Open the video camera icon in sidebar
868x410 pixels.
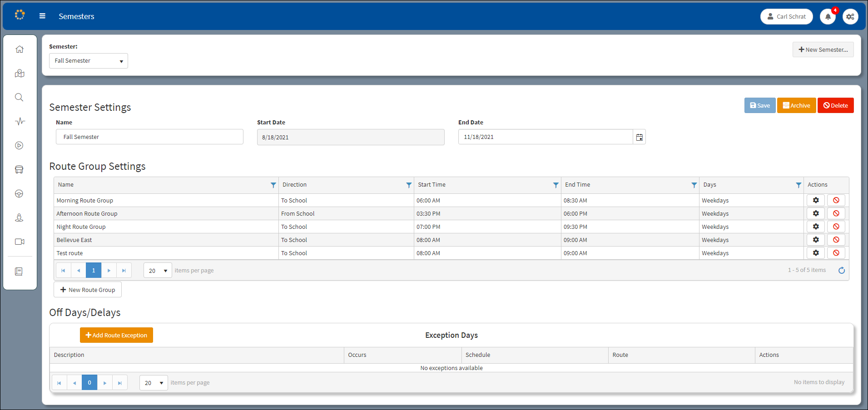19,242
